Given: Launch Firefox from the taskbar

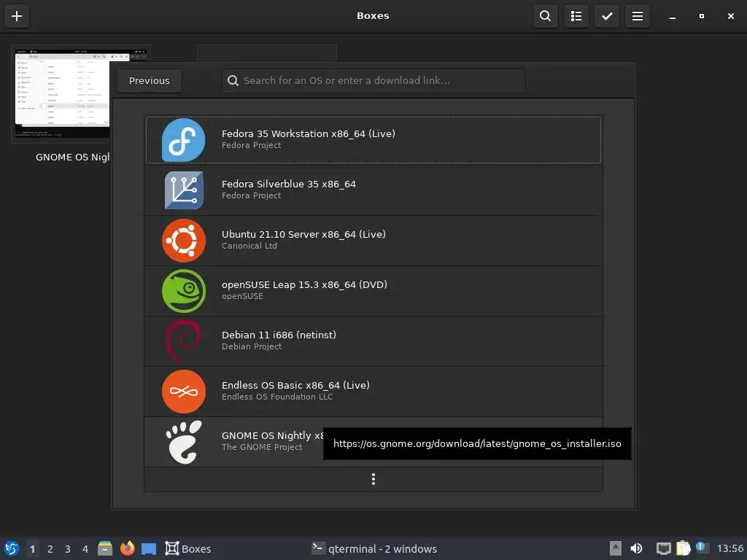Looking at the screenshot, I should pyautogui.click(x=127, y=548).
